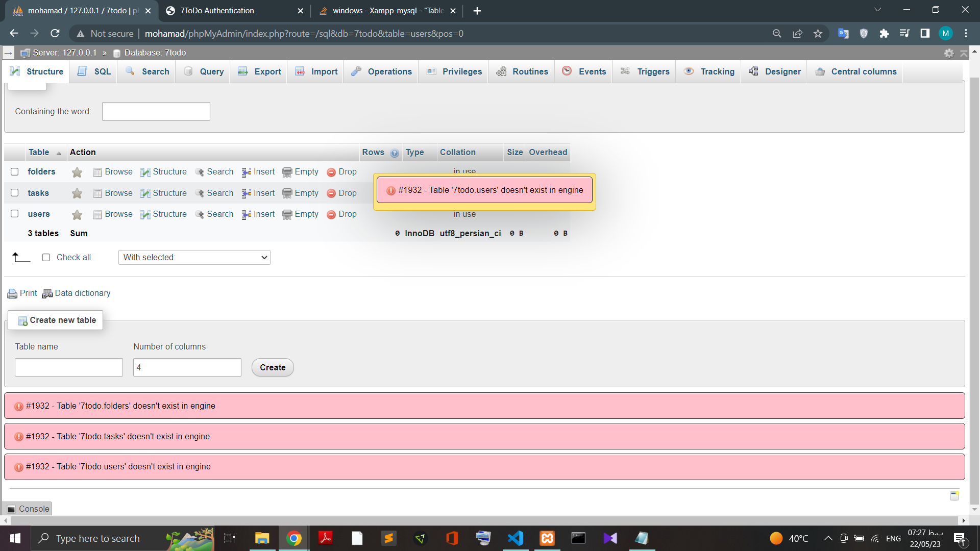
Task: Click the shield extension icon
Action: pos(864,34)
